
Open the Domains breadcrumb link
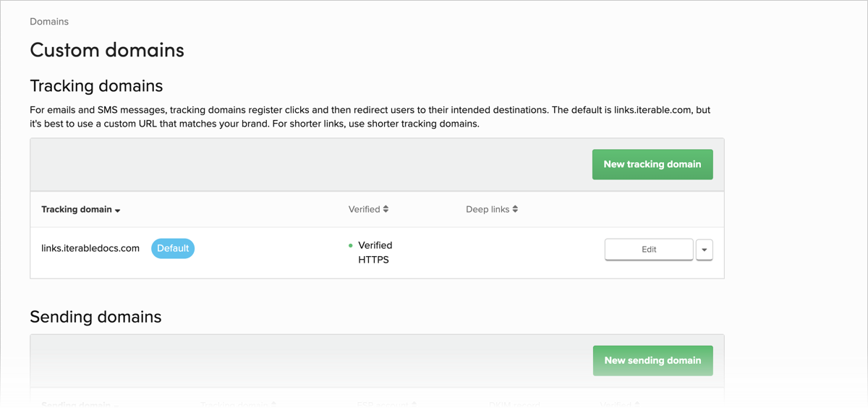49,22
